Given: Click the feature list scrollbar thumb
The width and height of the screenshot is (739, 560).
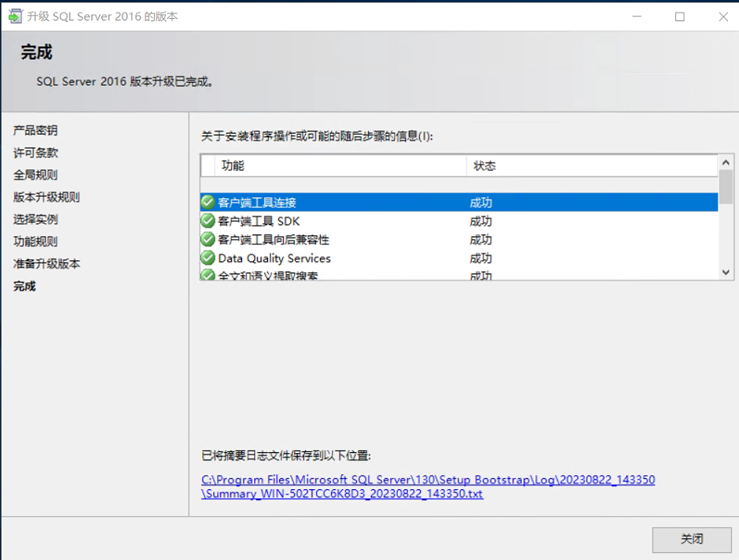Looking at the screenshot, I should pos(726,186).
